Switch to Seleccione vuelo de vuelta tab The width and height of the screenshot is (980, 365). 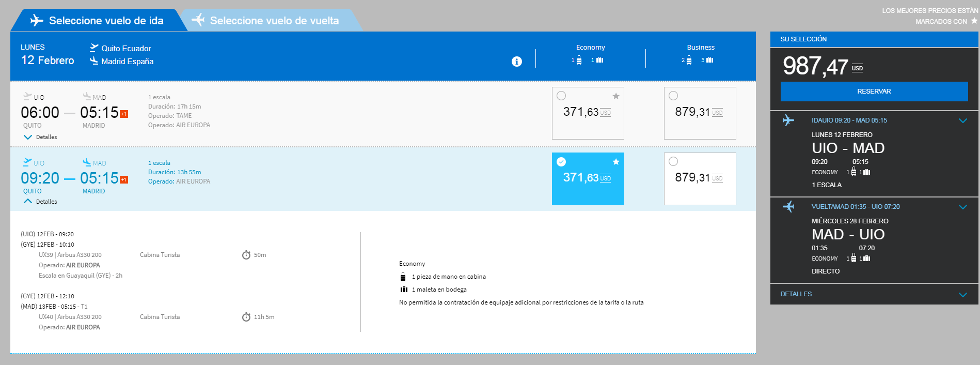(274, 21)
